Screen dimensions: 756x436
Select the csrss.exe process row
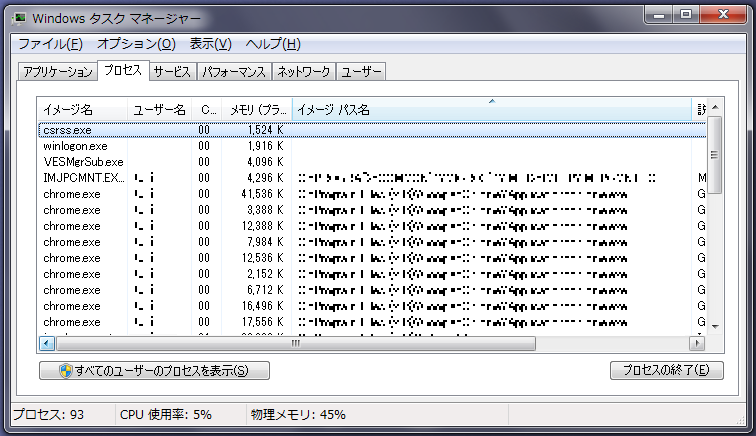coord(68,130)
